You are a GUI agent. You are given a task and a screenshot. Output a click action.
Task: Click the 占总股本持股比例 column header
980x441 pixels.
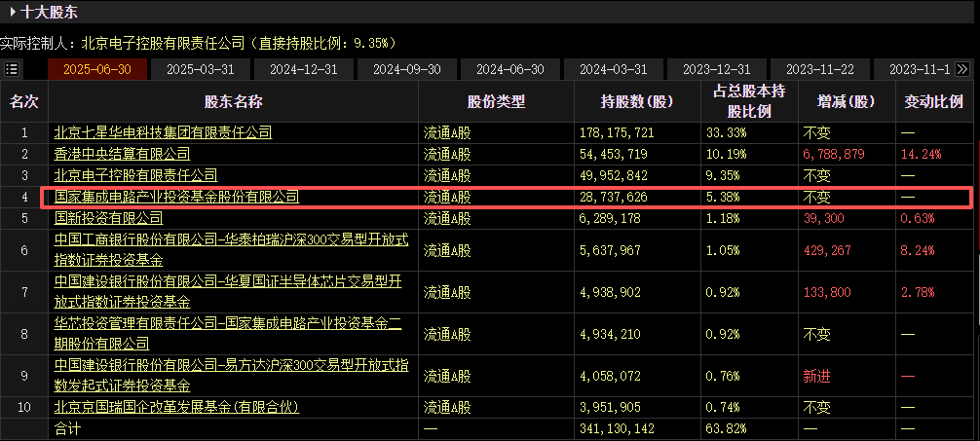pyautogui.click(x=749, y=102)
